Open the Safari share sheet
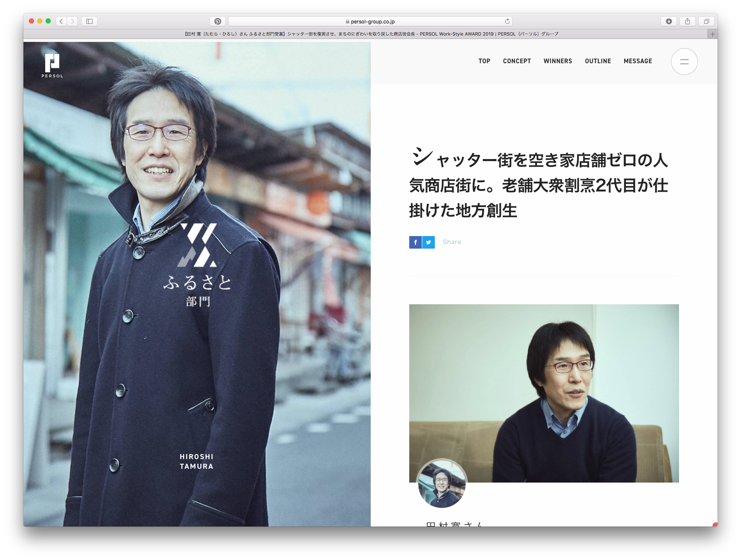The height and width of the screenshot is (560, 741). click(x=687, y=21)
